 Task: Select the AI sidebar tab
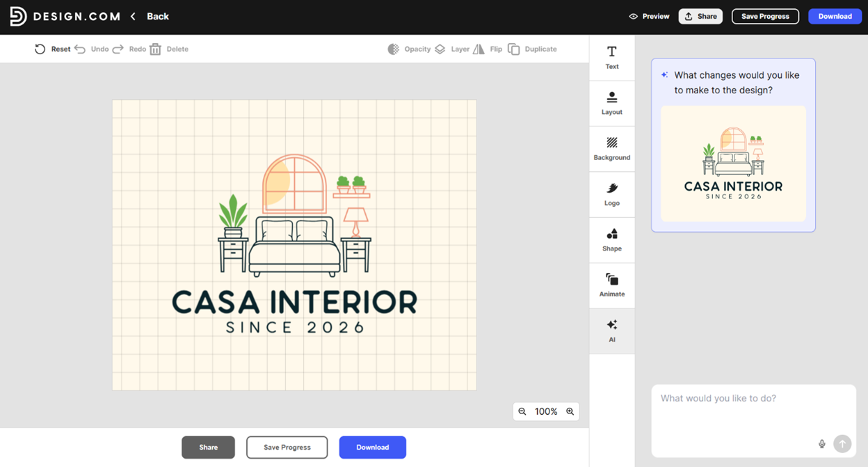click(612, 331)
